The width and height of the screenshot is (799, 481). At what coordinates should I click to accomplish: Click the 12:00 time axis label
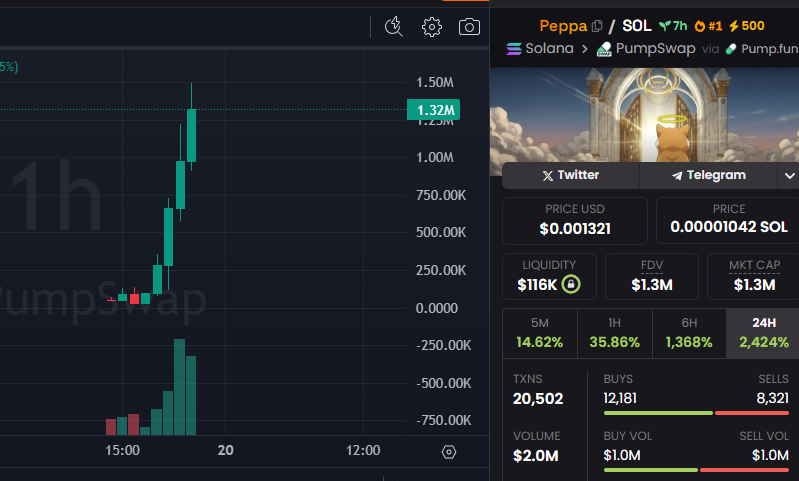click(363, 450)
